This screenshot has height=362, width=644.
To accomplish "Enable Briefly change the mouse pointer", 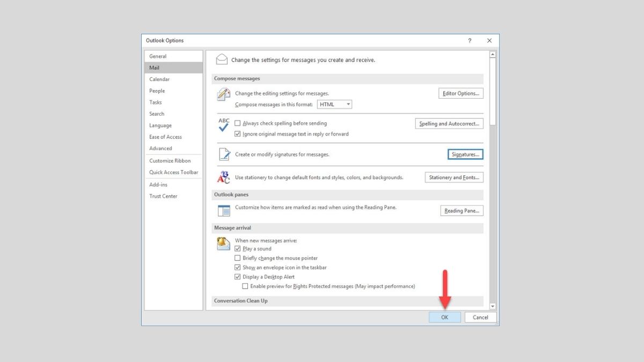I will click(238, 258).
